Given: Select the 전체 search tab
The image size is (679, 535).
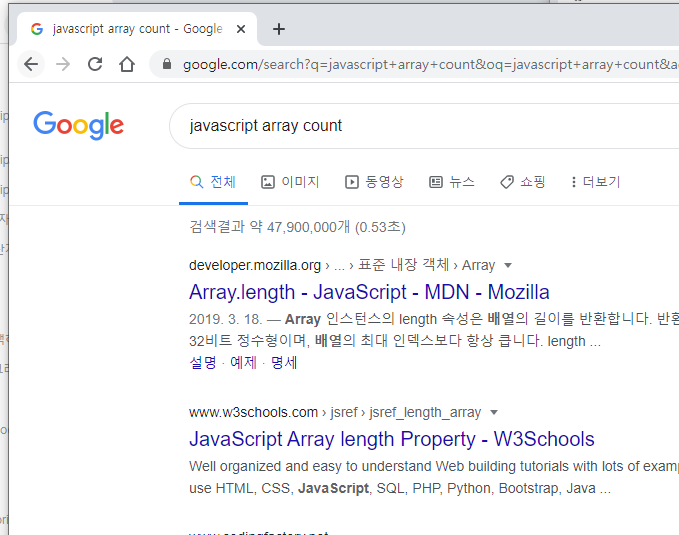Looking at the screenshot, I should 213,182.
